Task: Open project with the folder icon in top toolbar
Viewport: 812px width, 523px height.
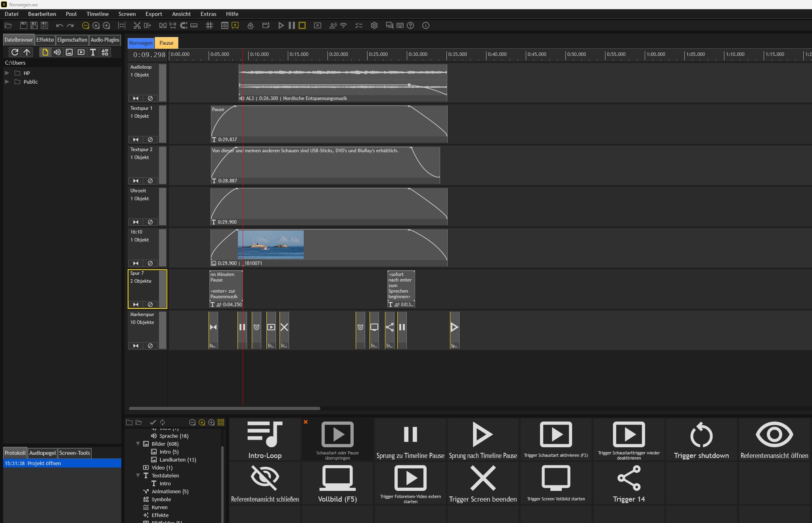Action: (8, 25)
